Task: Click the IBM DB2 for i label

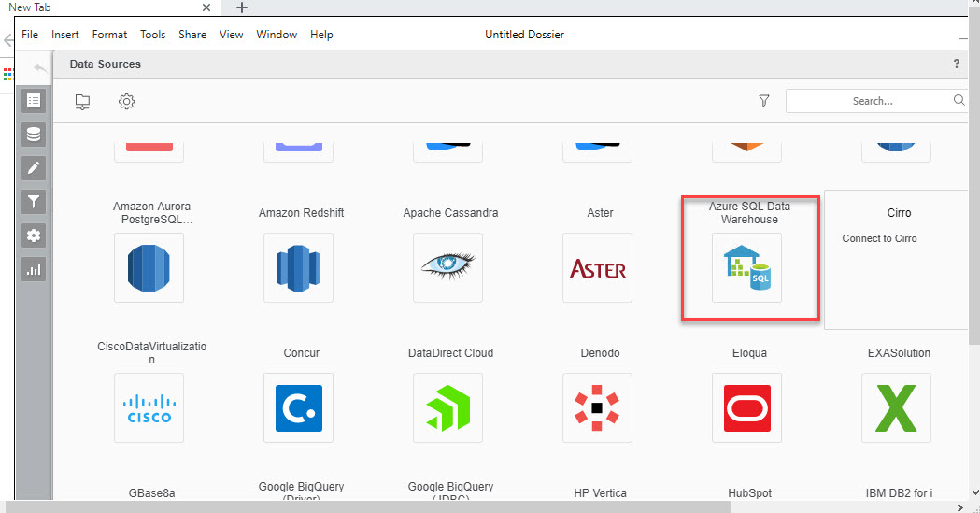Action: pos(899,493)
